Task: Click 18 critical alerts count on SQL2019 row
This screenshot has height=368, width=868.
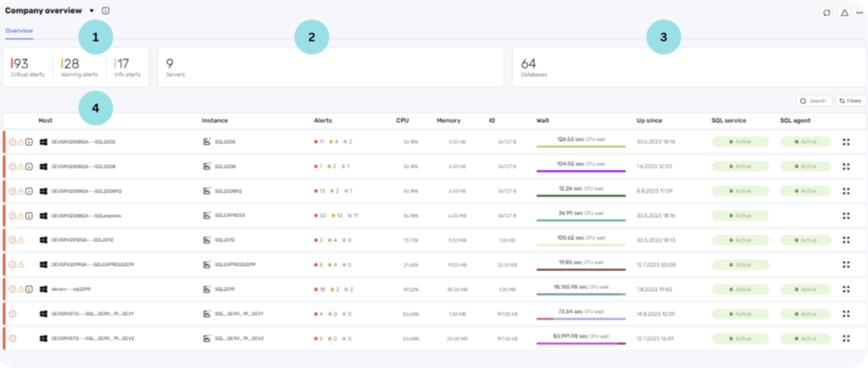Action: tap(320, 289)
